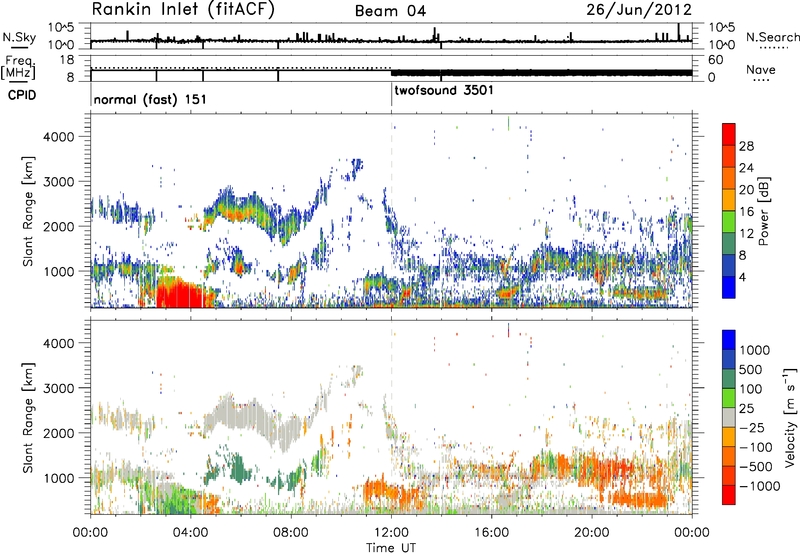Click 'Slant Range [km]' label of power panel
This screenshot has width=800, height=554.
tap(28, 211)
